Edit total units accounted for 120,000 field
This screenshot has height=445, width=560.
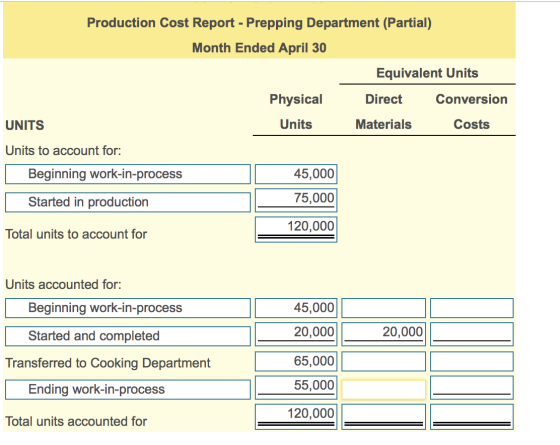(296, 417)
